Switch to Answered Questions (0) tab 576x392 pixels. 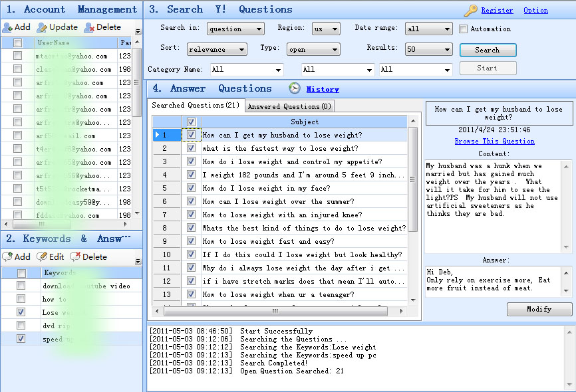click(289, 106)
